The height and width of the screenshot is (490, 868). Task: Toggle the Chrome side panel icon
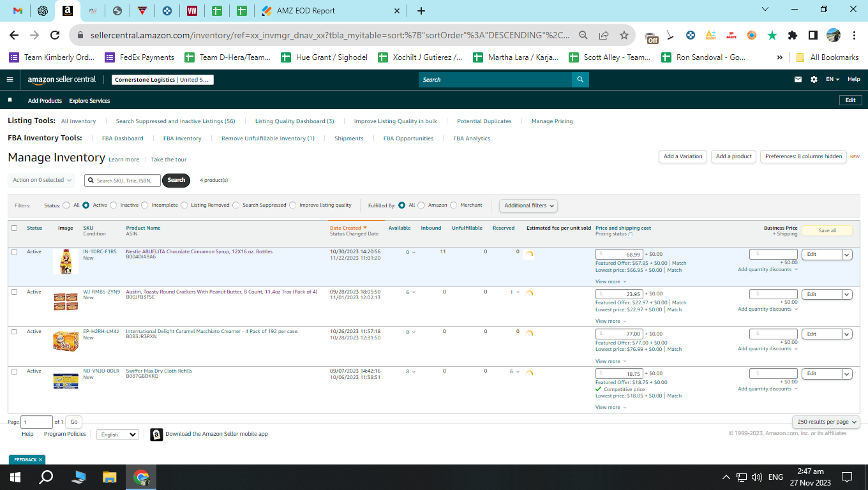click(813, 35)
